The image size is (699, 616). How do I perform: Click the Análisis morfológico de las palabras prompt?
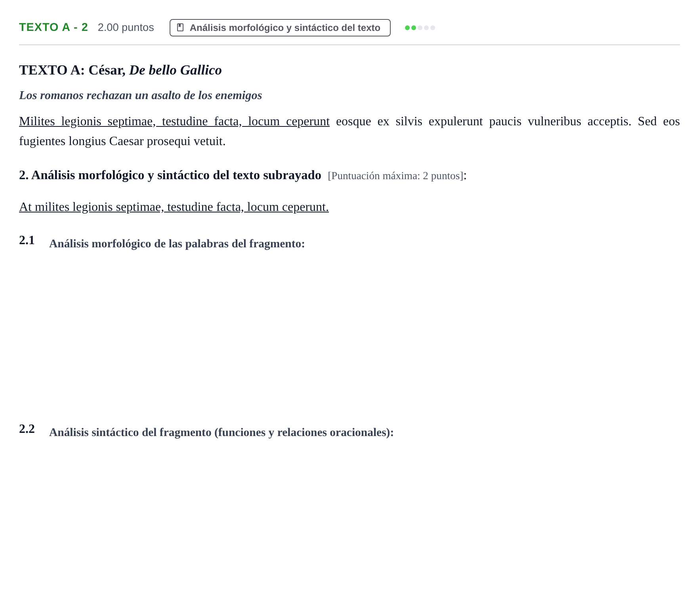click(x=177, y=244)
